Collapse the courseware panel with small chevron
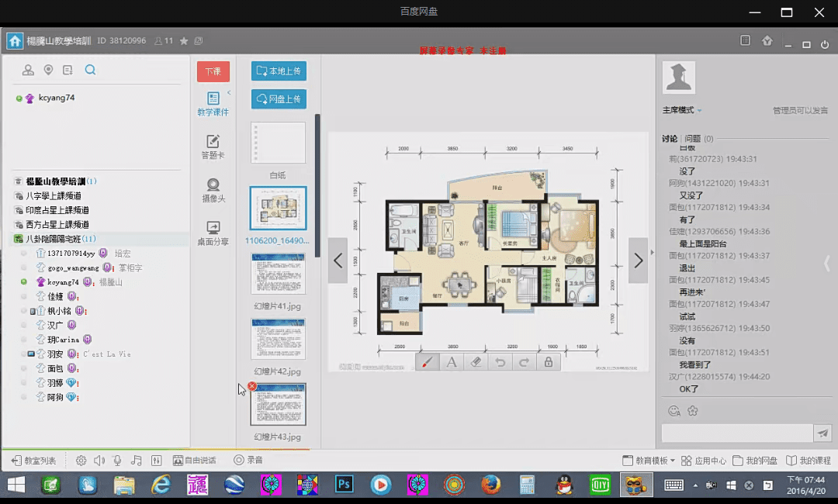The width and height of the screenshot is (838, 504). coord(229,93)
